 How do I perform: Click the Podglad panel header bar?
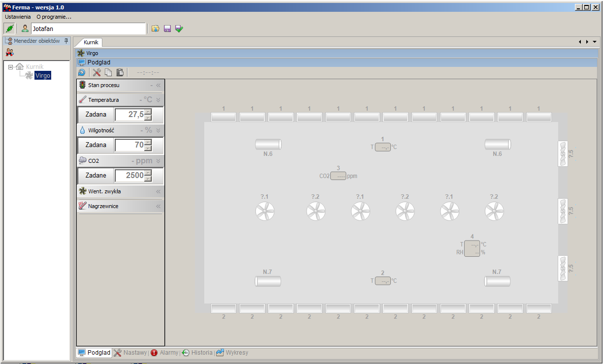click(x=337, y=62)
